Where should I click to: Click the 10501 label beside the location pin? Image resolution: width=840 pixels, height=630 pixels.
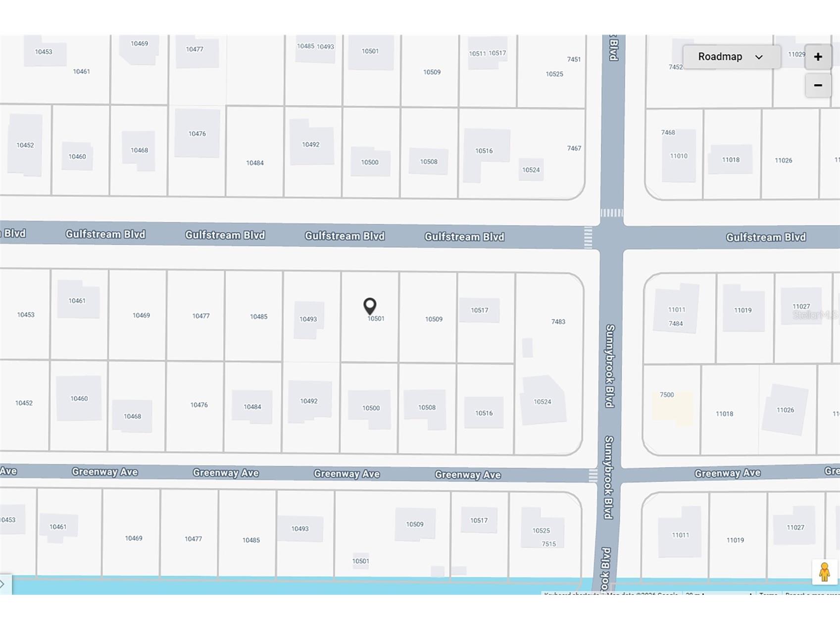click(x=376, y=318)
